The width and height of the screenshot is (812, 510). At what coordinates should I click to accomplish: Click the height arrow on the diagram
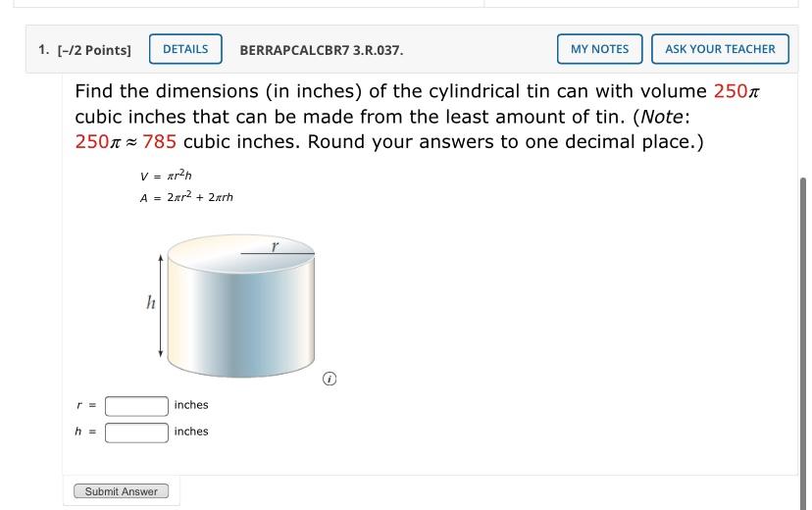click(161, 305)
